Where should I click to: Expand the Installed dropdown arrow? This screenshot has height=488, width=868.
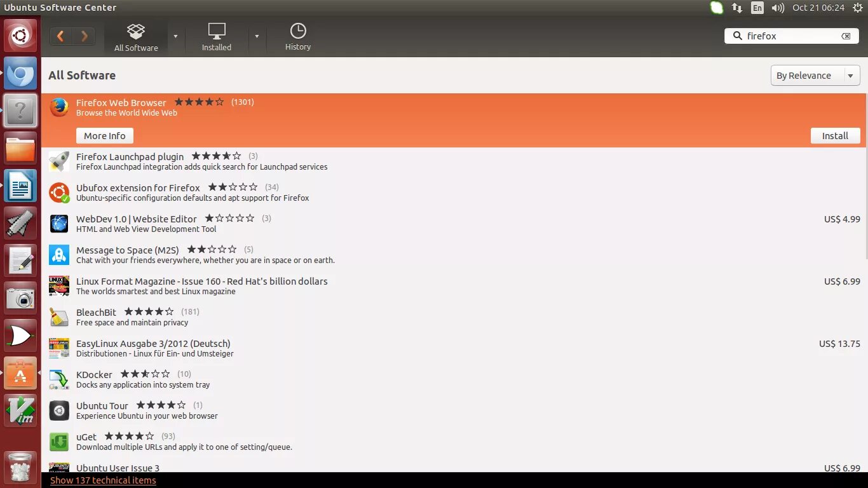point(257,36)
